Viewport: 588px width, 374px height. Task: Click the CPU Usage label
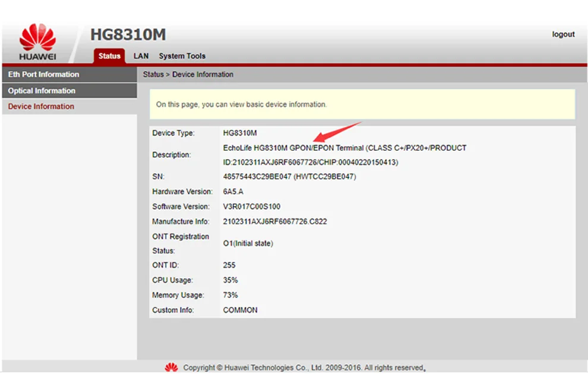172,280
